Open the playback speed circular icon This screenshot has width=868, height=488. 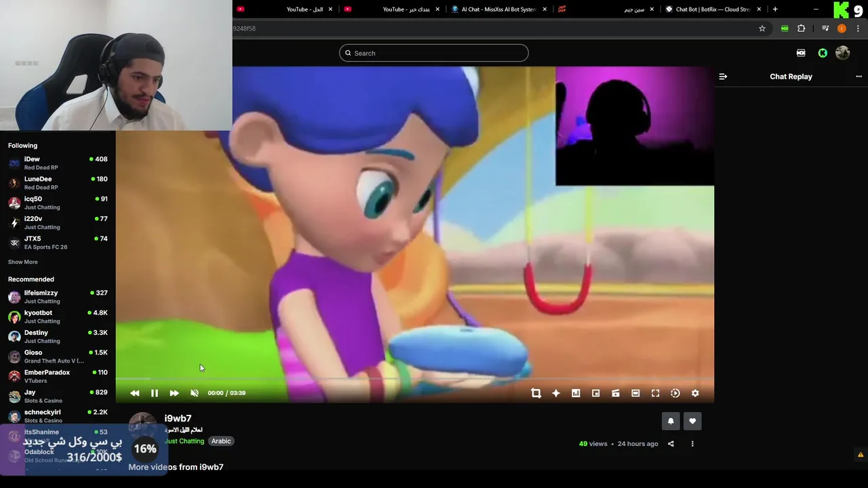pos(675,393)
